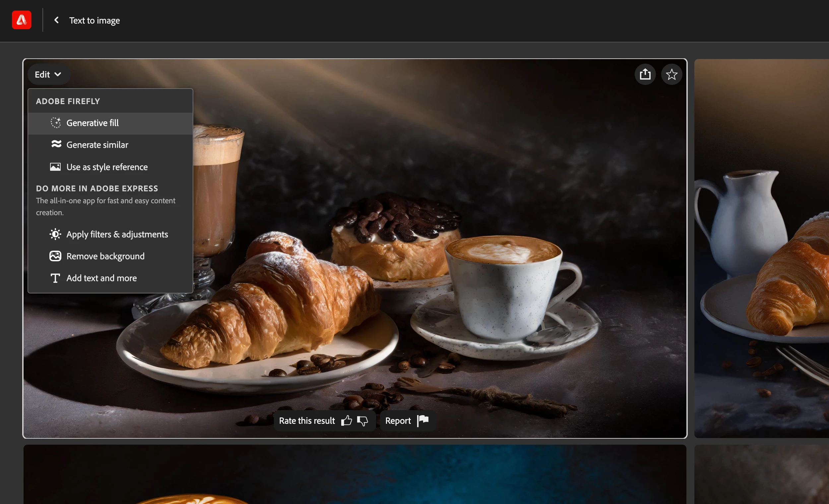
Task: Select Generative fill from the menu
Action: [x=93, y=123]
